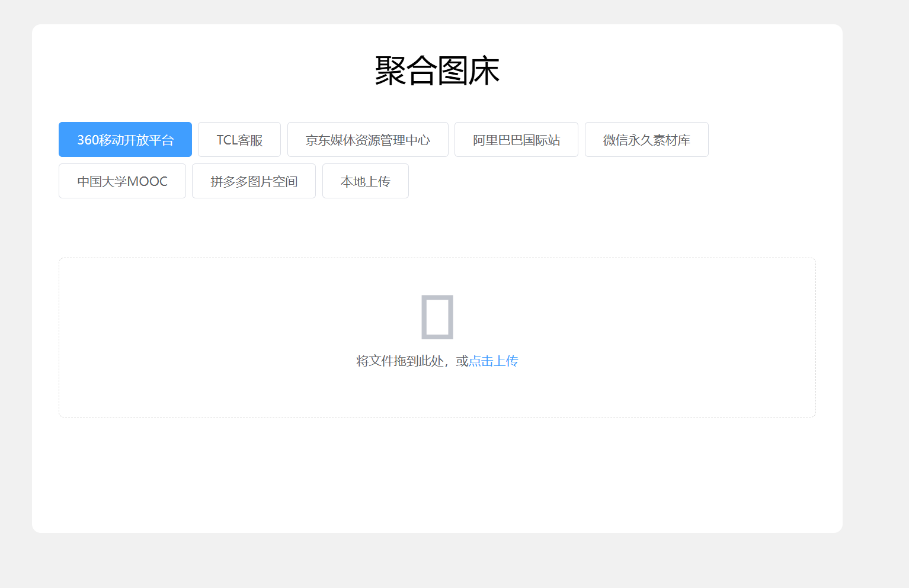
Task: Click inside the dashed file drop zone
Action: [x=437, y=338]
